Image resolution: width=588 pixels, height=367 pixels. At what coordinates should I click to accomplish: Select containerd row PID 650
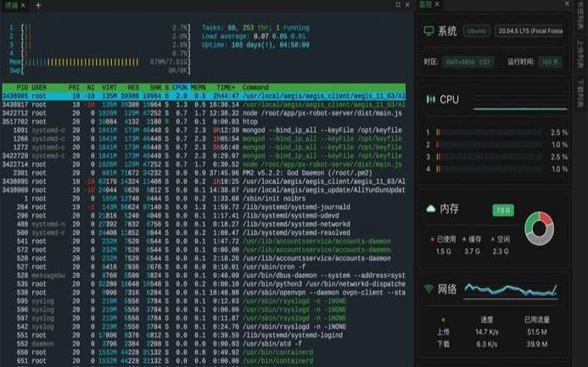[x=204, y=353]
